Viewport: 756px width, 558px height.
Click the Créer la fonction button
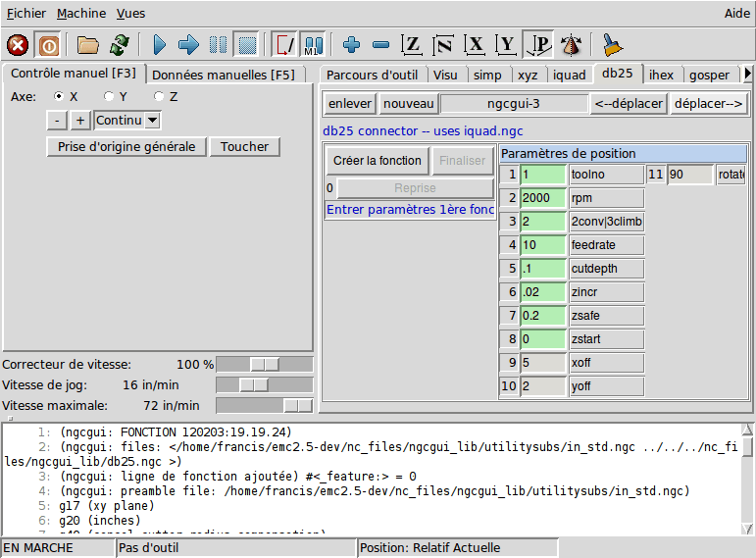pos(378,161)
